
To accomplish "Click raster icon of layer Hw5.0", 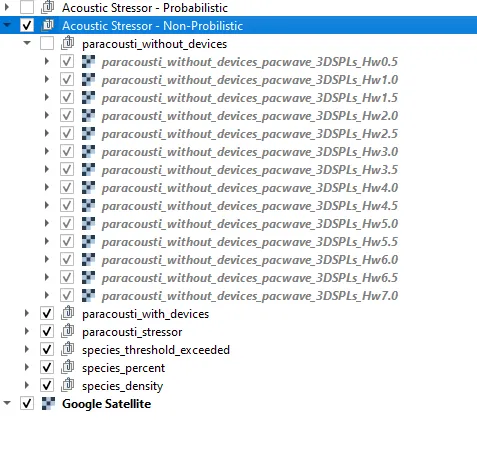I will [88, 224].
